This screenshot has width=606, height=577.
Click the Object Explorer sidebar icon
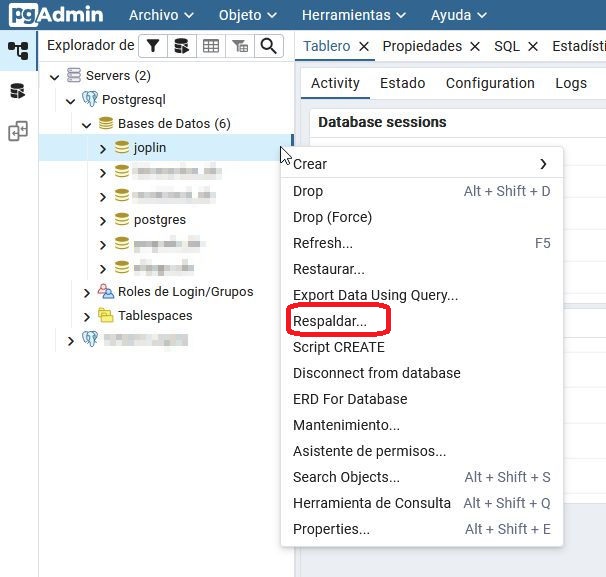click(18, 50)
